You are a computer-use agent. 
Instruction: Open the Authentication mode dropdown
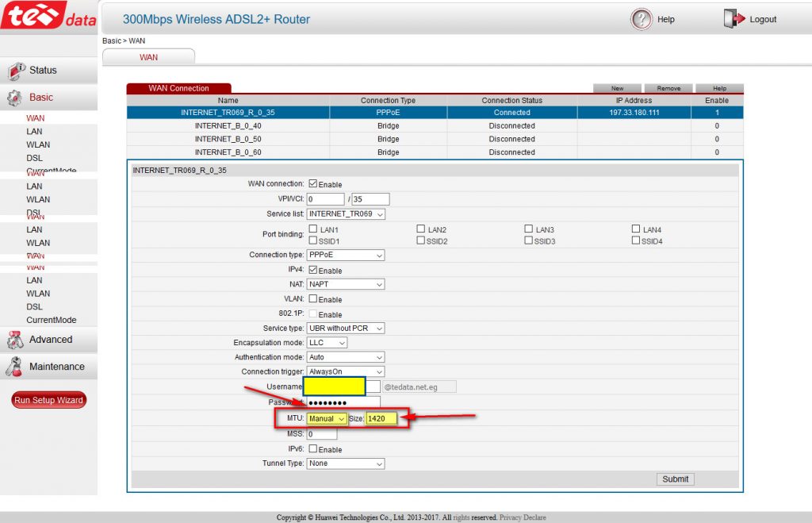click(346, 357)
